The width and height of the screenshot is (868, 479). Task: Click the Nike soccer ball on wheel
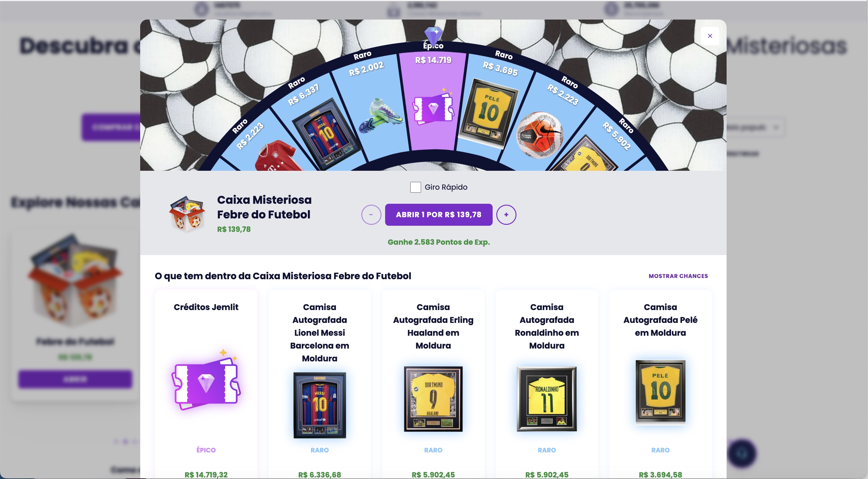[540, 135]
